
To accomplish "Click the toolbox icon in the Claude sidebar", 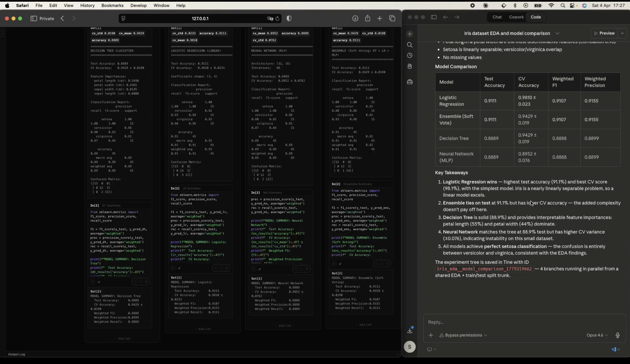I will click(x=409, y=82).
